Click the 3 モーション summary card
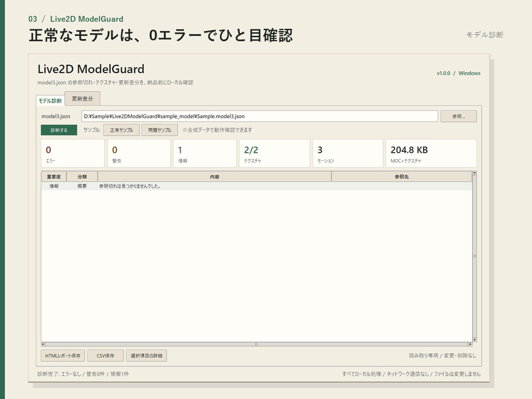Image resolution: width=532 pixels, height=399 pixels. (348, 153)
